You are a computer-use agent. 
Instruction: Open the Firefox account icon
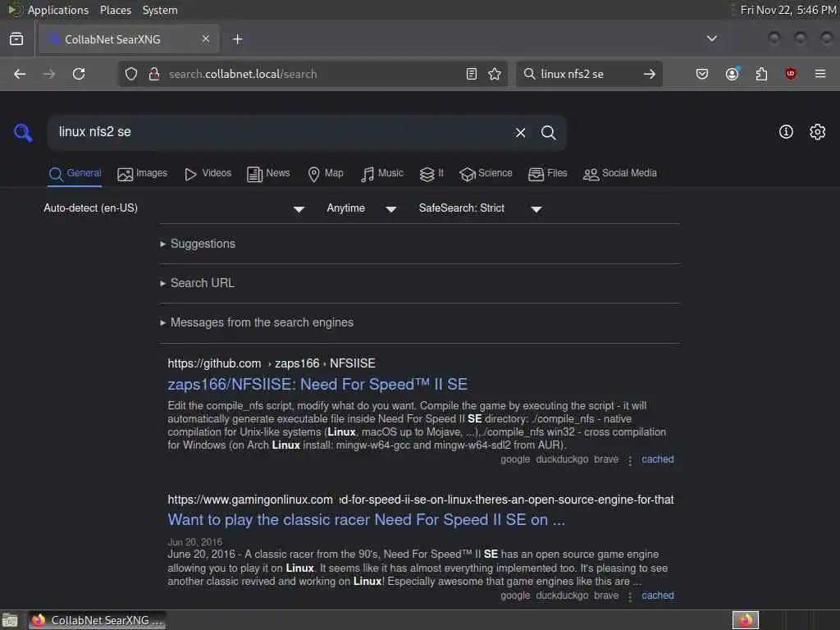click(x=733, y=74)
